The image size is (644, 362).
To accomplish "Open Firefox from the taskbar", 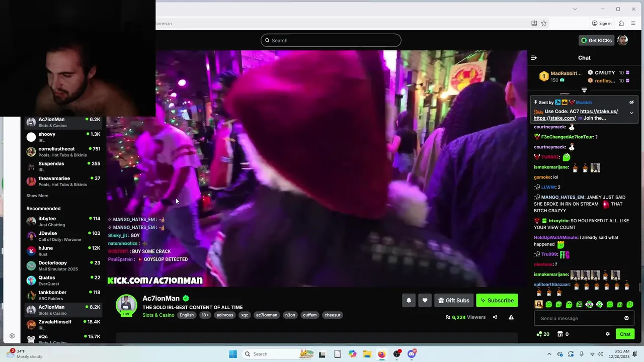I will pyautogui.click(x=382, y=354).
